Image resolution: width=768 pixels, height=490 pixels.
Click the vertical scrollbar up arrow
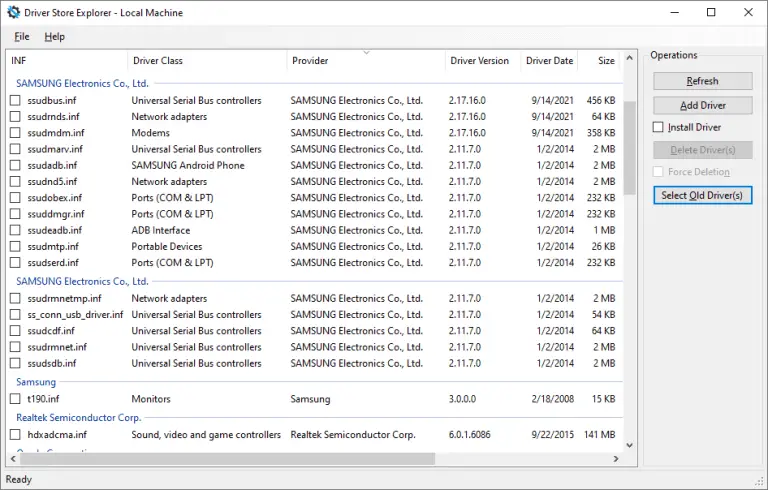[x=630, y=58]
